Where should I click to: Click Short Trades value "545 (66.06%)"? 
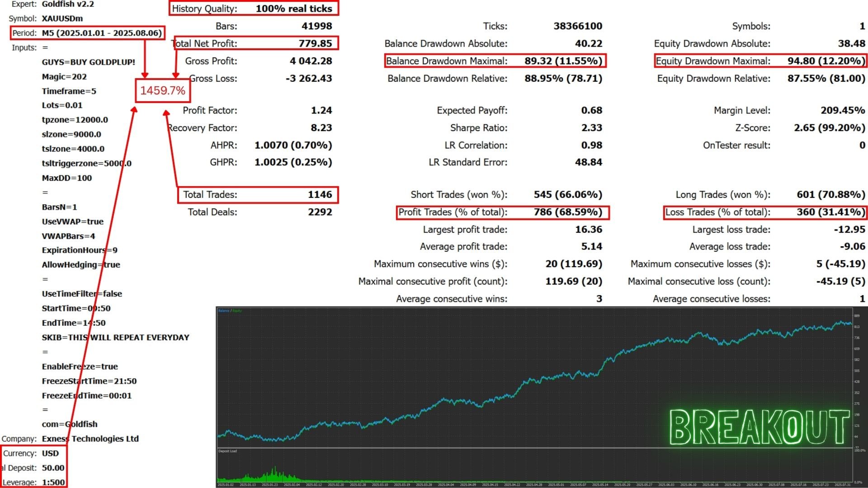pos(568,195)
